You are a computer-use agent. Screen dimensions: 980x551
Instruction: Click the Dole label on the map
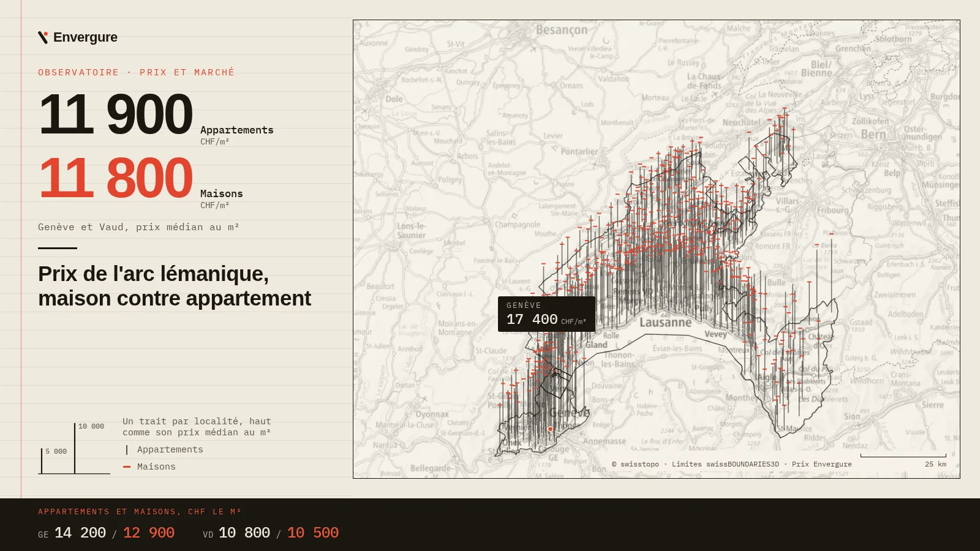click(394, 99)
